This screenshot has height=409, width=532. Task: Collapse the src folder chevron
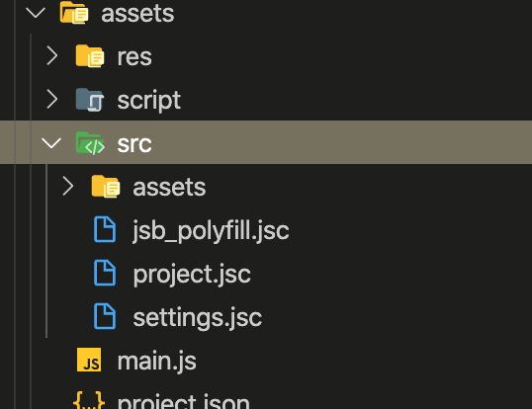[51, 143]
